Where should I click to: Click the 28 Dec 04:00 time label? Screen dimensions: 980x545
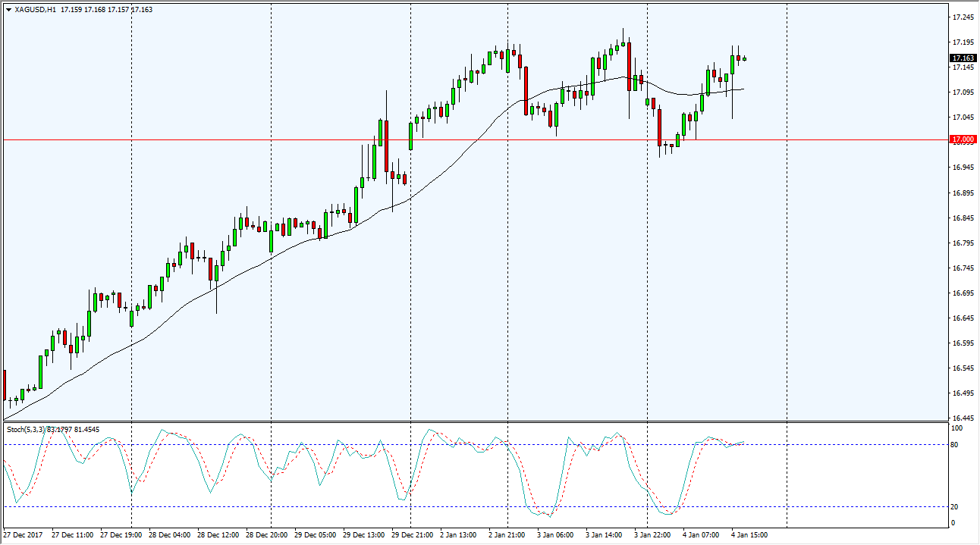point(170,534)
